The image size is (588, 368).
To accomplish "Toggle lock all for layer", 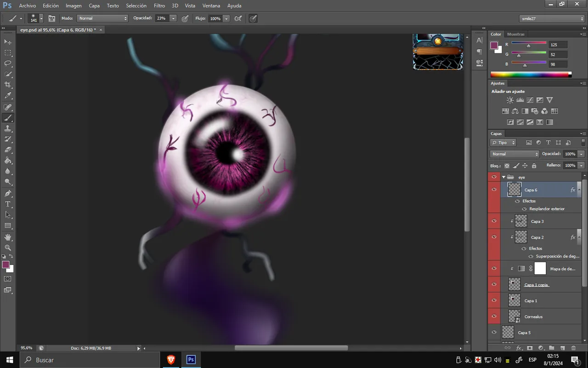I will click(x=534, y=166).
